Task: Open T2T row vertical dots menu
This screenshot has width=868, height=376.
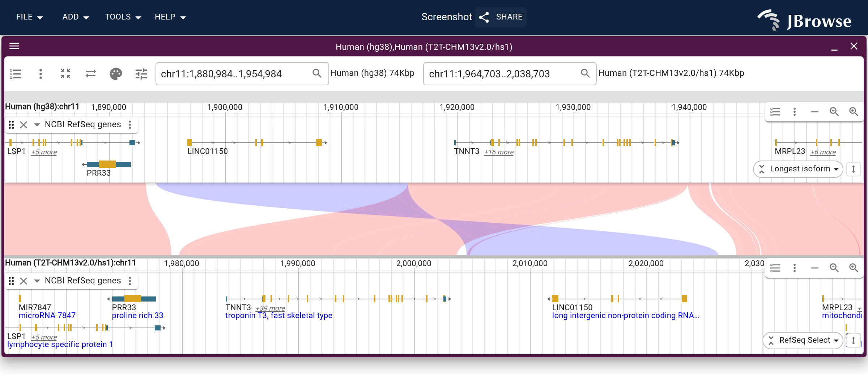Action: pos(795,268)
